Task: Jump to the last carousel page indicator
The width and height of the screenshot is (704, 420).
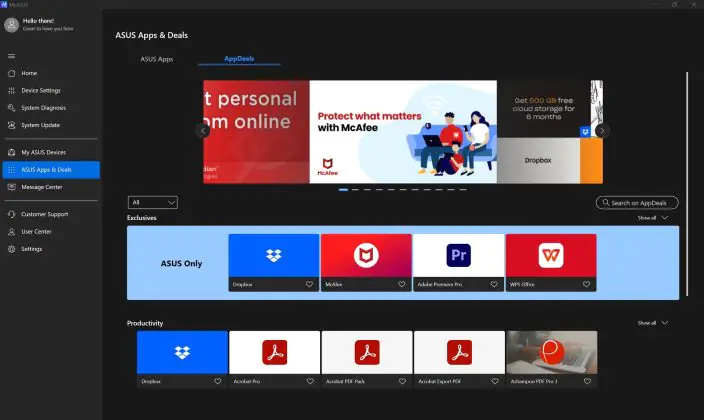Action: coord(463,190)
